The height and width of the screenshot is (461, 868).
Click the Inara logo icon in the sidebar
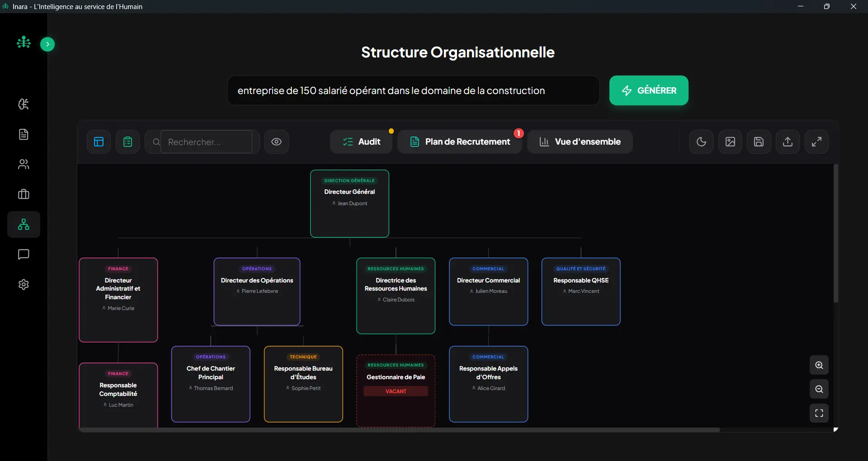pos(24,42)
